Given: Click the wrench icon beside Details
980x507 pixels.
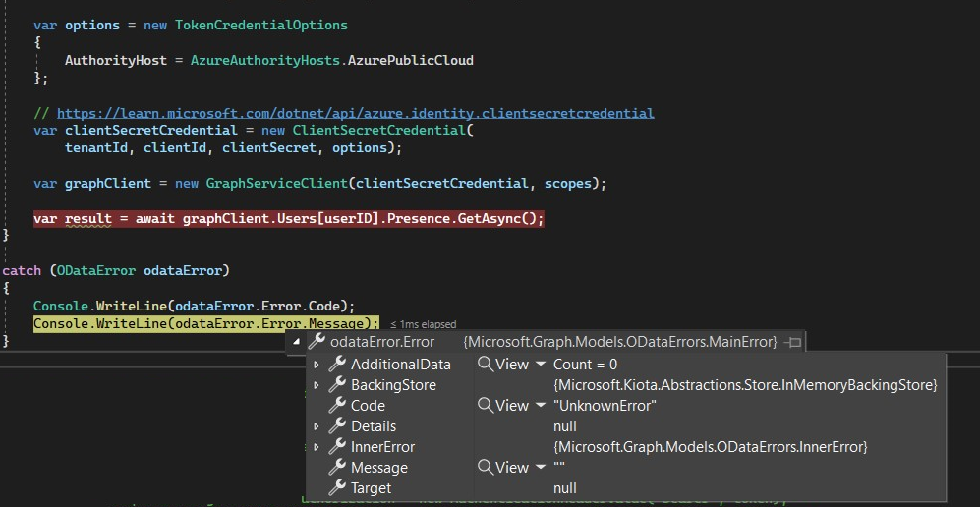Looking at the screenshot, I should point(337,425).
